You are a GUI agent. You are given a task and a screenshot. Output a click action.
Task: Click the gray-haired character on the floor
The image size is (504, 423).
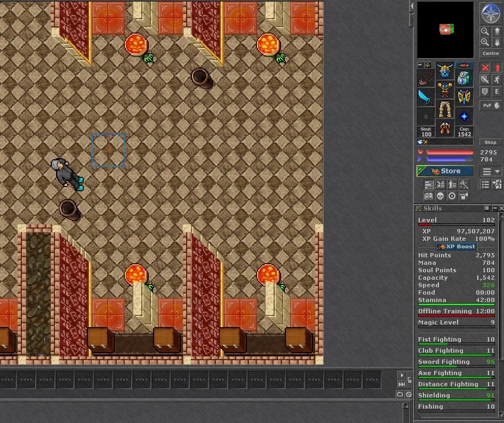67,174
